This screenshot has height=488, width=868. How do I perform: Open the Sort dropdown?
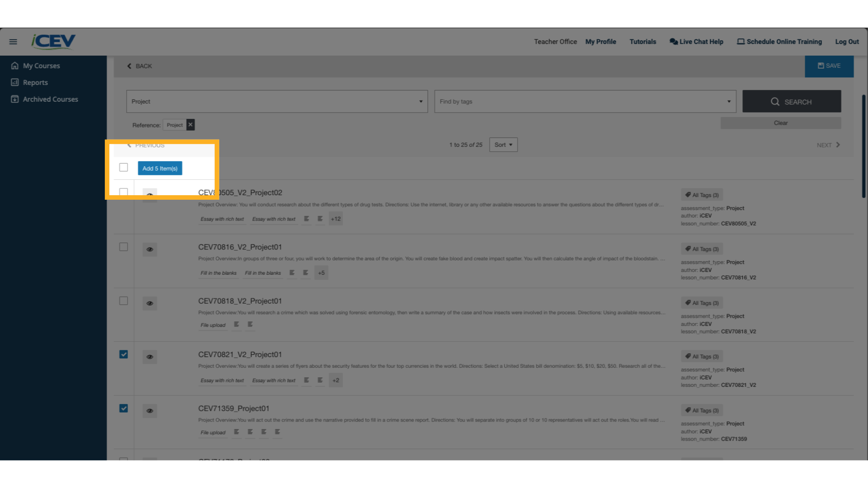click(503, 145)
